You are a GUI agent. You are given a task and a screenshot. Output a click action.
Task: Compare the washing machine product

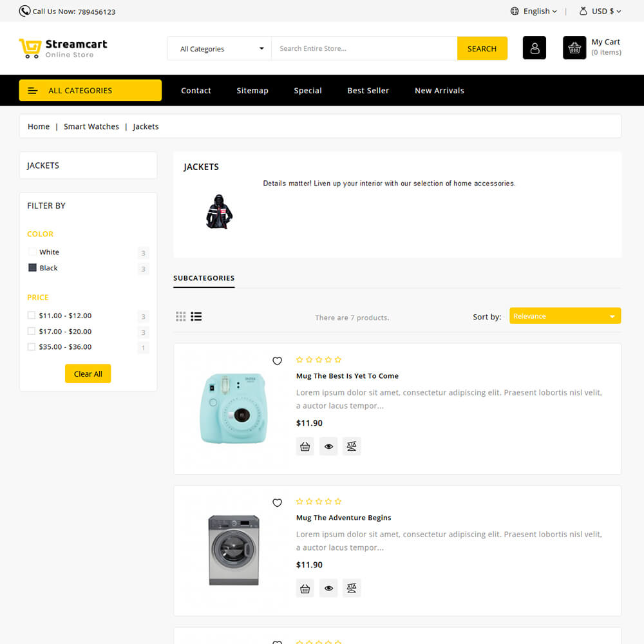[352, 588]
